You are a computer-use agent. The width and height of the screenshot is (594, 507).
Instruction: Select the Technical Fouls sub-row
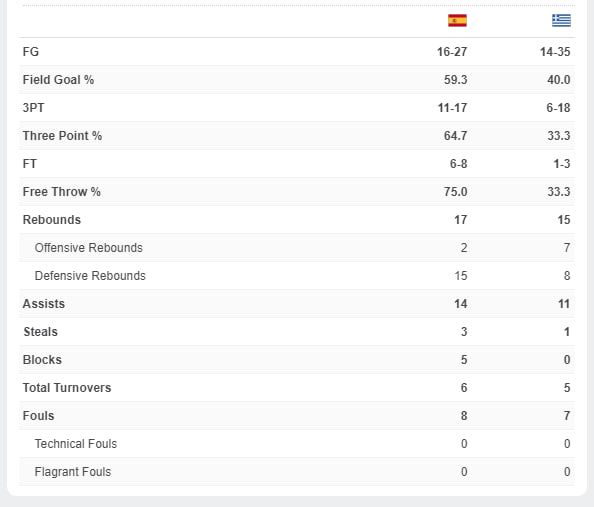coord(297,444)
